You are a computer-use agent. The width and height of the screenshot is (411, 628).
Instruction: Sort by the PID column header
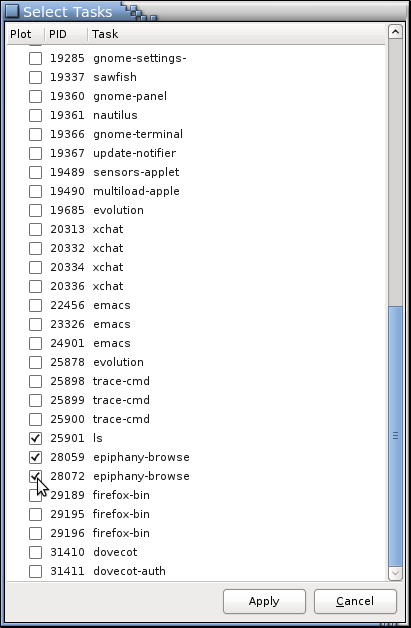66,34
